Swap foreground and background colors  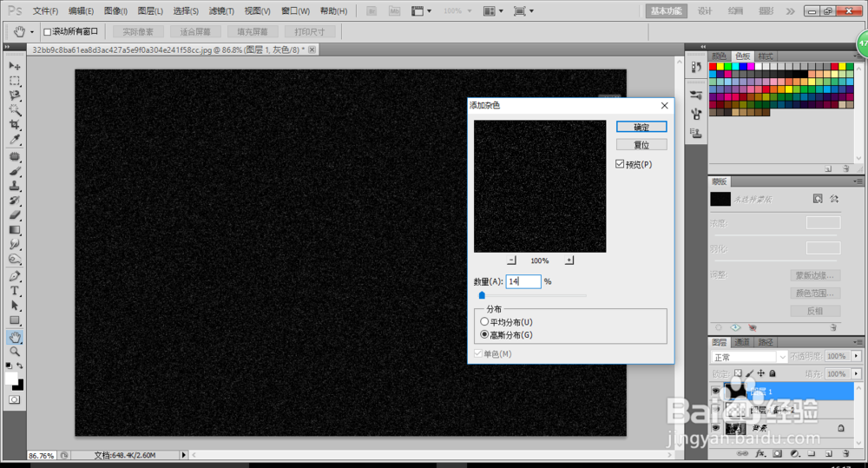point(20,366)
